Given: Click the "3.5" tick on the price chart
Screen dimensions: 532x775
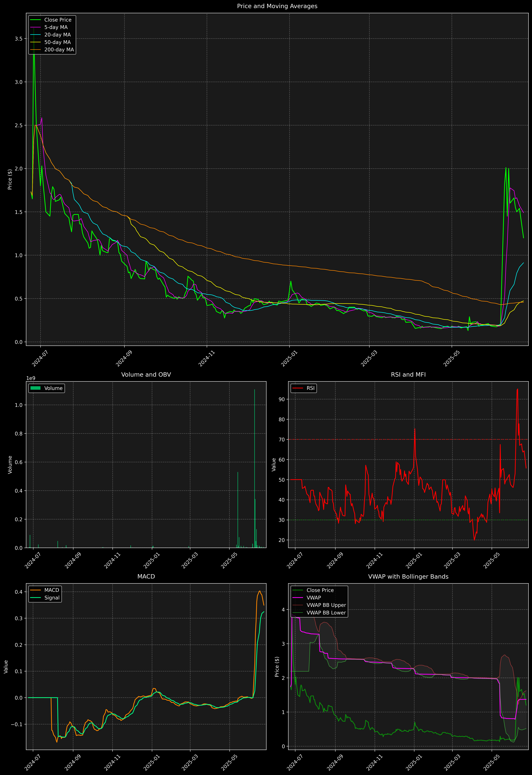Looking at the screenshot, I should click(19, 39).
